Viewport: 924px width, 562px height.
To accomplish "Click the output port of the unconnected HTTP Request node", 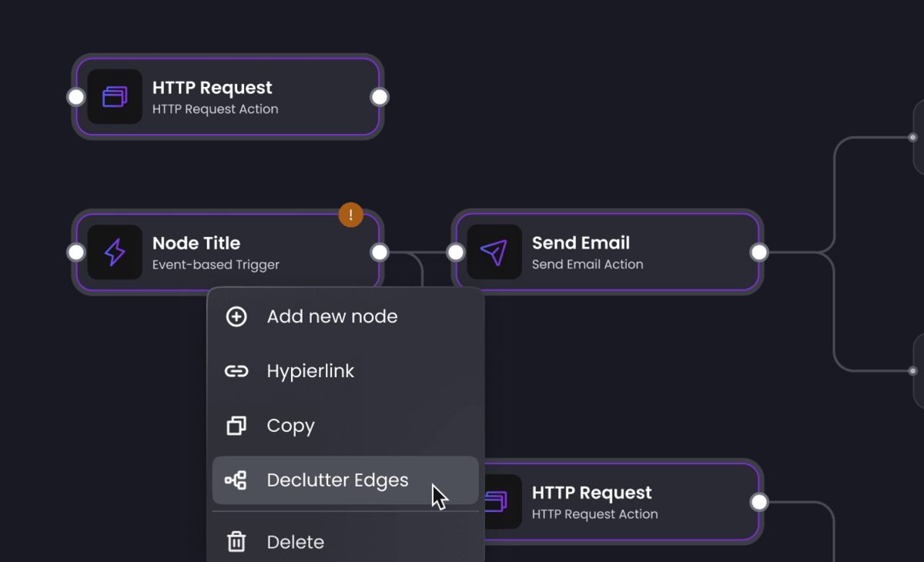I will coord(380,96).
